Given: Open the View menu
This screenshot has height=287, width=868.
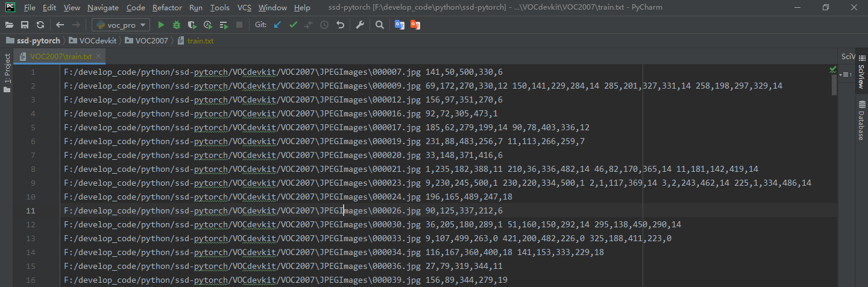Looking at the screenshot, I should 72,8.
